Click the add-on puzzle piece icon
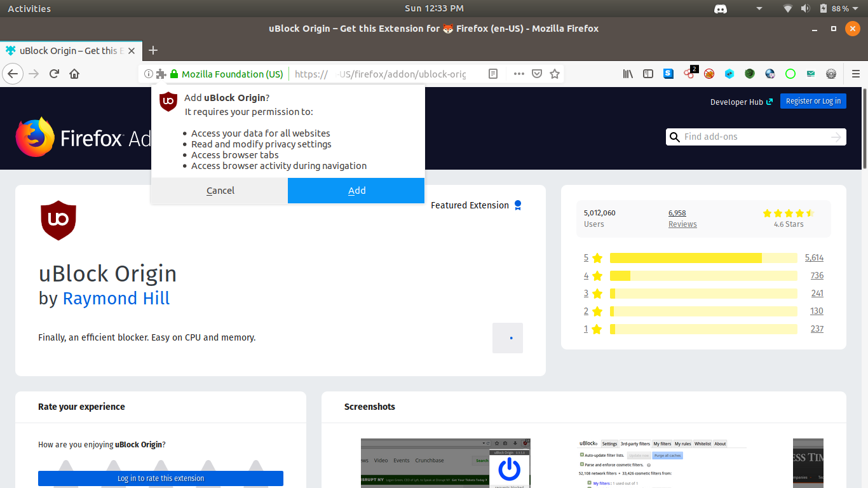Screen dimensions: 868x488 pyautogui.click(x=161, y=74)
